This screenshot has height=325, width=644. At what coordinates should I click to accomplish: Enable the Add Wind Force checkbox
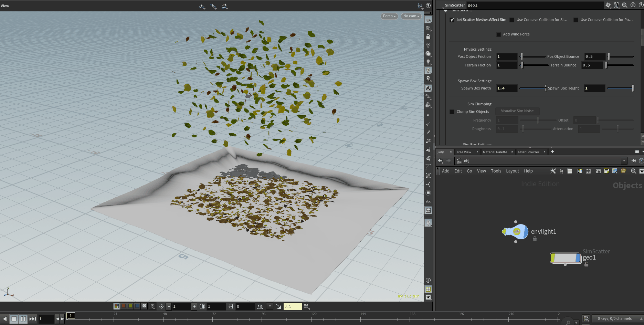coord(498,34)
